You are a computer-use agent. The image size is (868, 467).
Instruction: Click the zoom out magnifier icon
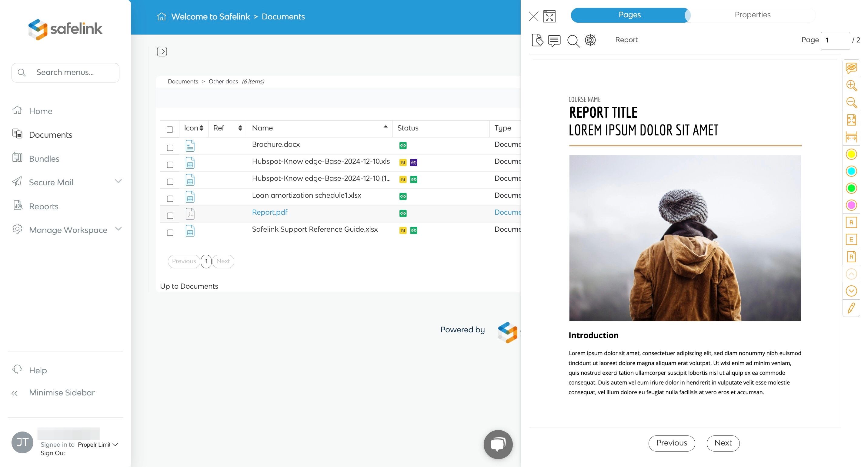point(851,102)
